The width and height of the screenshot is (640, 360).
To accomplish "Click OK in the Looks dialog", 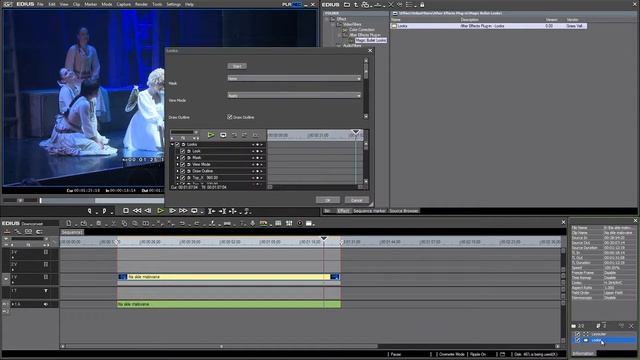I will coord(328,200).
